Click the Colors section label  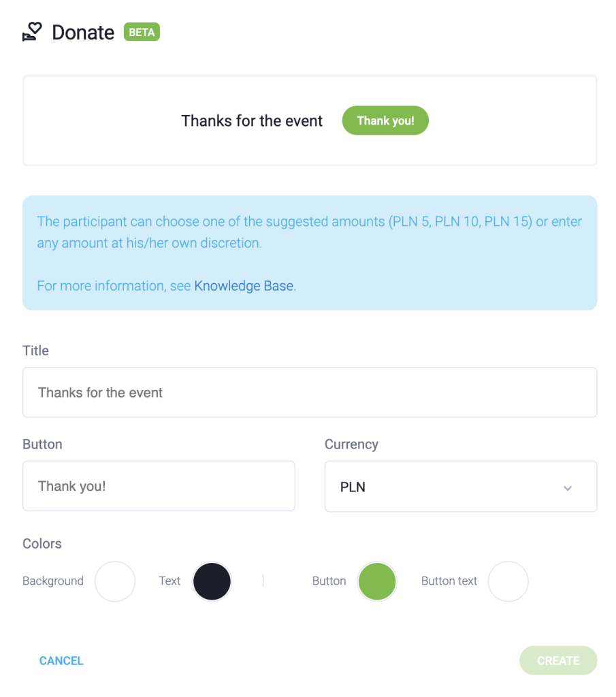42,544
